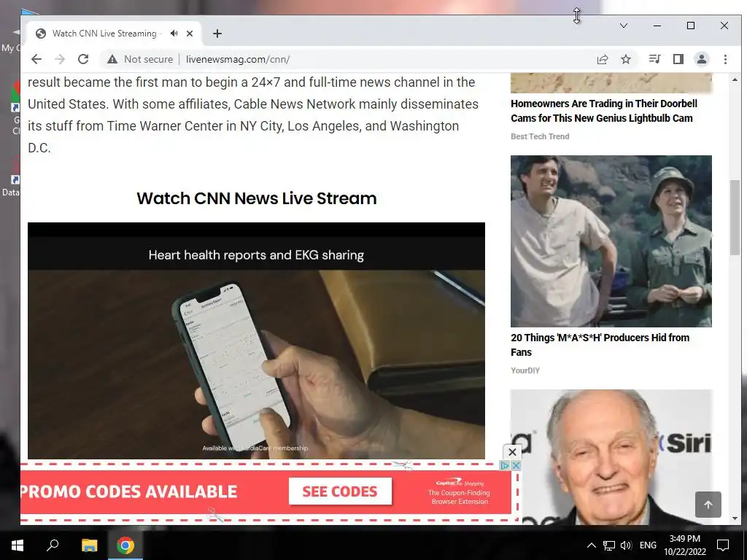Show hidden system tray icons
Screen dimensions: 747x560
pyautogui.click(x=591, y=545)
